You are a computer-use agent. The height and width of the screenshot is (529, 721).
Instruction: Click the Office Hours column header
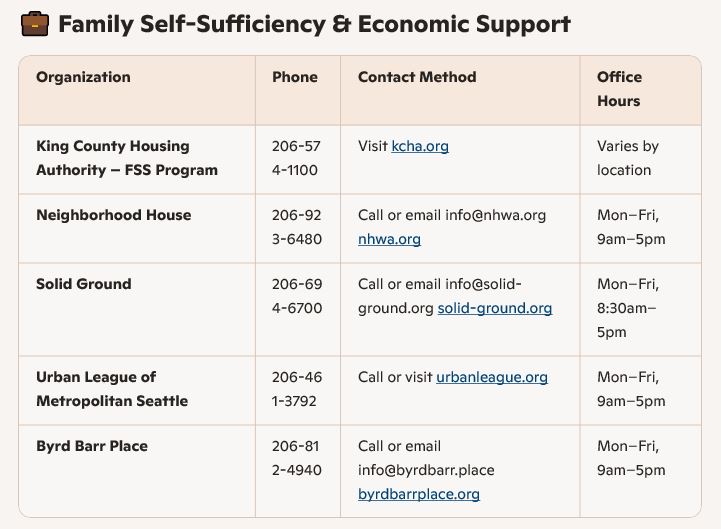pos(620,89)
